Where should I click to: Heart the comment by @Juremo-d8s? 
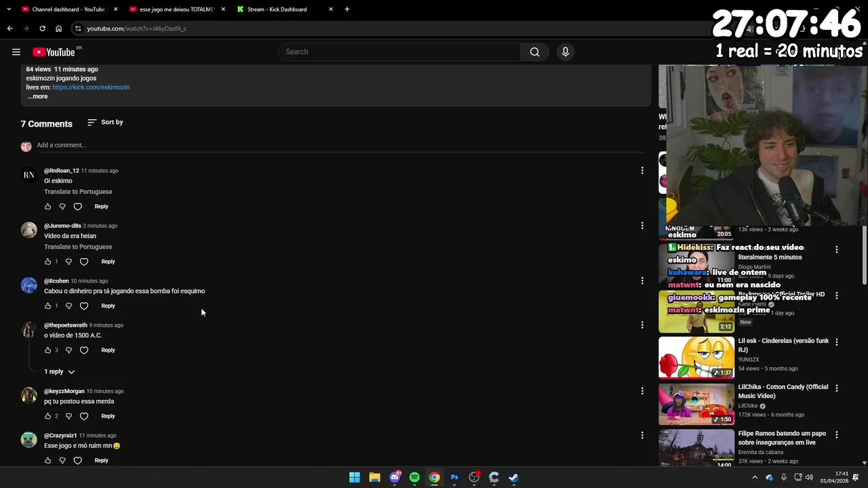tap(84, 262)
